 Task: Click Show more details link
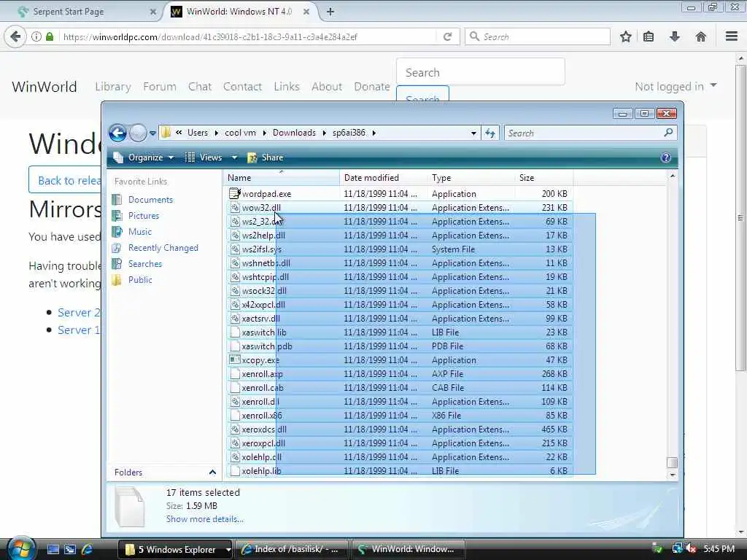(205, 519)
